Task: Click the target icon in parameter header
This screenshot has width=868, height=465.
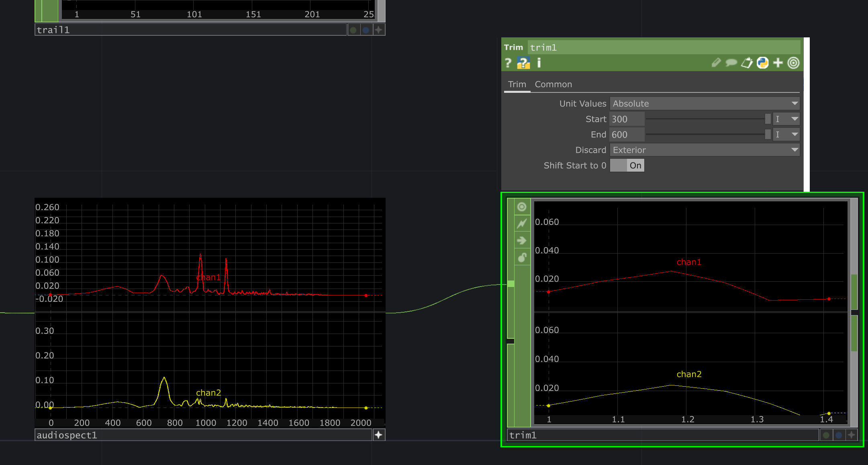Action: 793,63
